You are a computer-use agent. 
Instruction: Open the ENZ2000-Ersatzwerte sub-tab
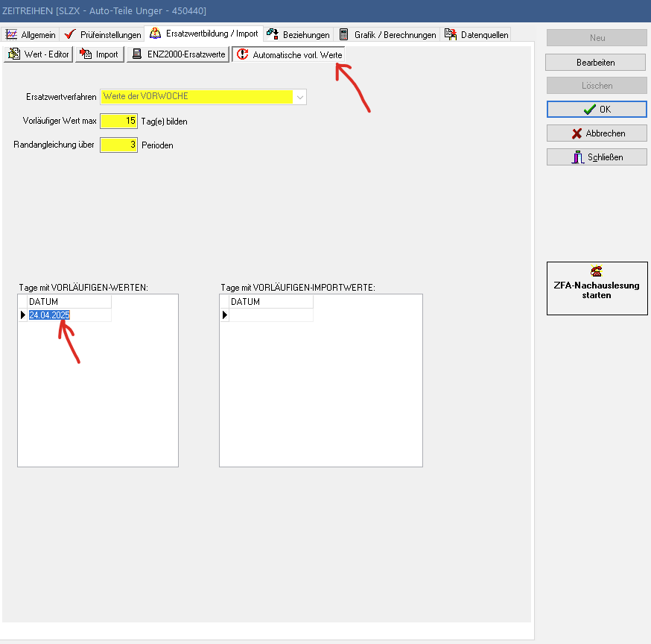click(177, 54)
